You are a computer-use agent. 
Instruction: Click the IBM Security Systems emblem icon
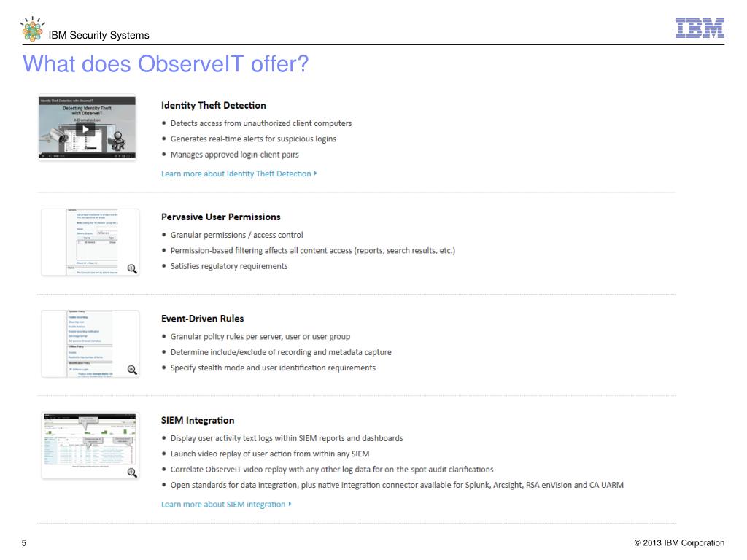32,28
